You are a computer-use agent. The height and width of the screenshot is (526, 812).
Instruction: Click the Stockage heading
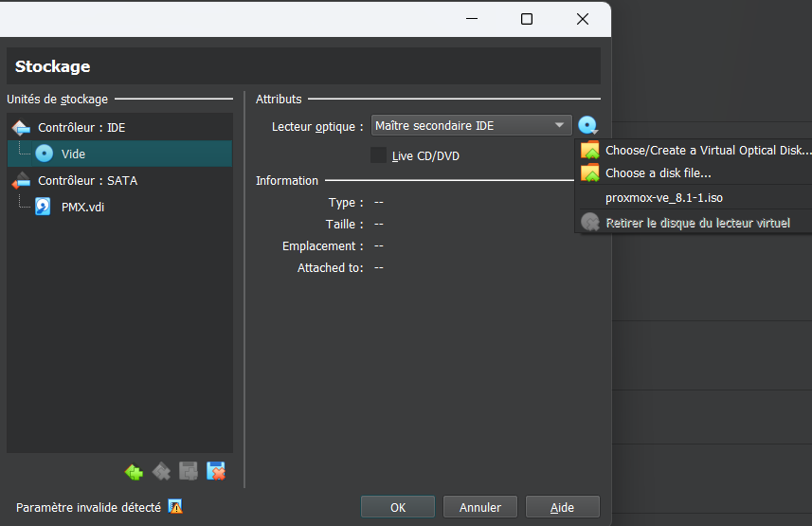coord(52,66)
